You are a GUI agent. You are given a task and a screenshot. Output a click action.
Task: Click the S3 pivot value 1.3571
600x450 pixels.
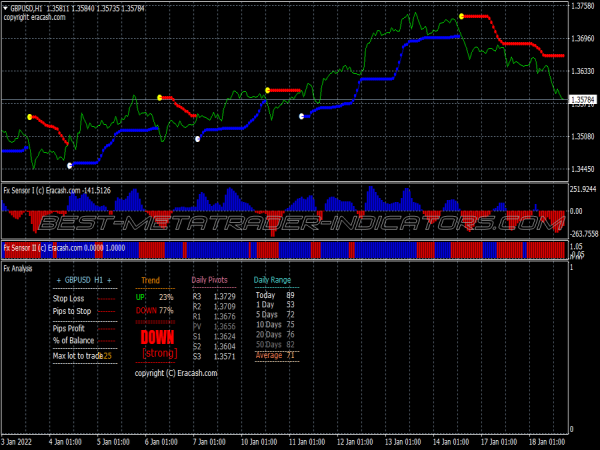tap(225, 356)
